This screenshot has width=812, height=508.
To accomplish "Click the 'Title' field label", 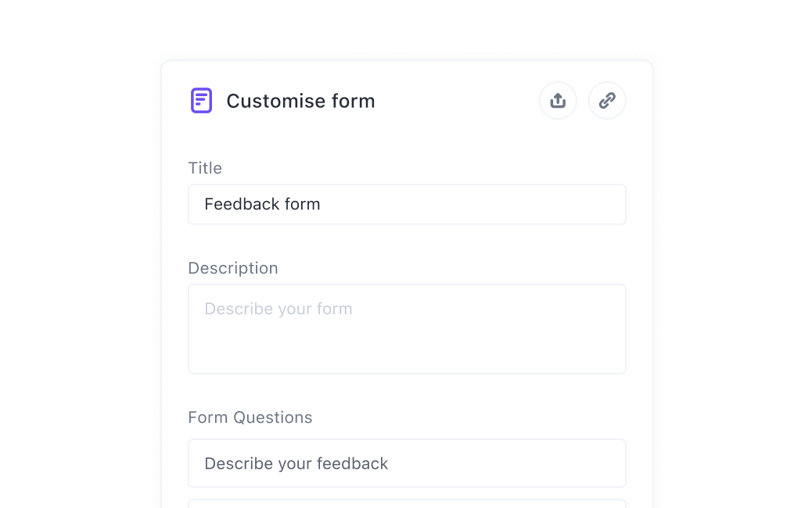I will 205,168.
